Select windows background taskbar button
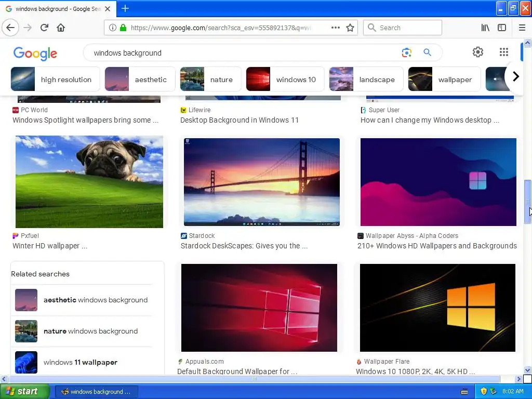The width and height of the screenshot is (532, 399). 96,392
